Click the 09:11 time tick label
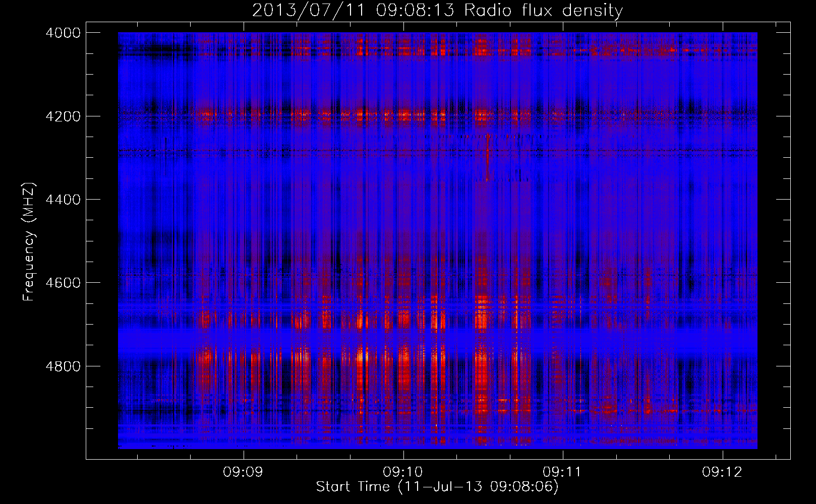The width and height of the screenshot is (816, 504). point(562,472)
